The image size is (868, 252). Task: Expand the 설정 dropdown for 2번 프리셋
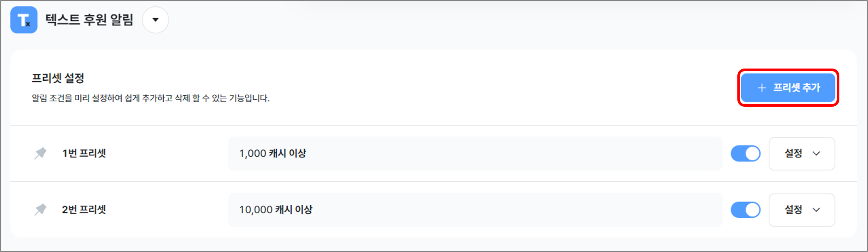(802, 210)
